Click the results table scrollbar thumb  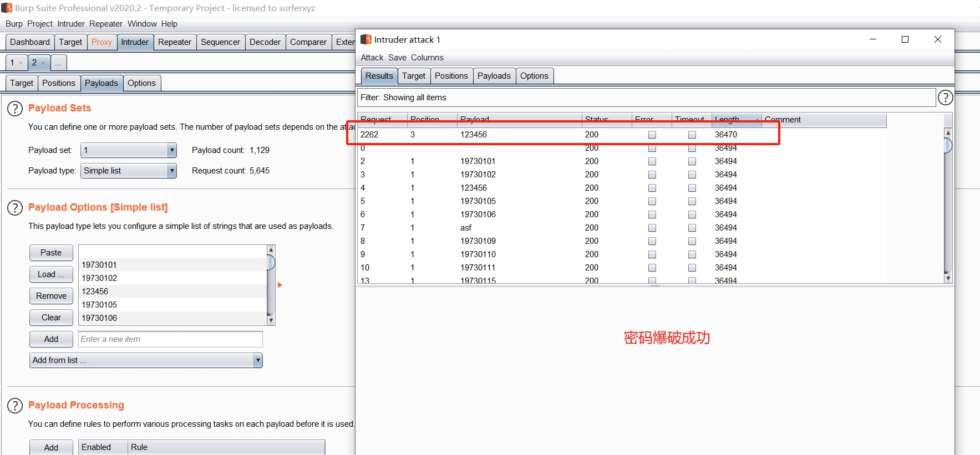click(948, 146)
